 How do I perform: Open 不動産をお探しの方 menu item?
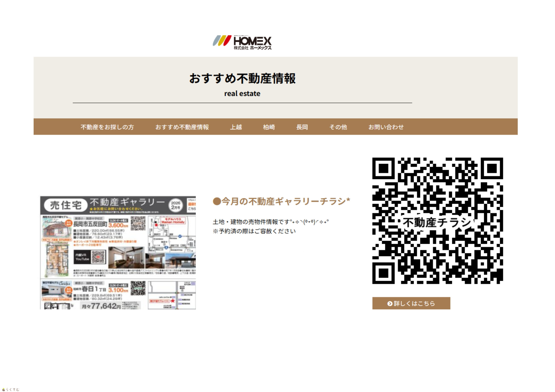pyautogui.click(x=107, y=127)
